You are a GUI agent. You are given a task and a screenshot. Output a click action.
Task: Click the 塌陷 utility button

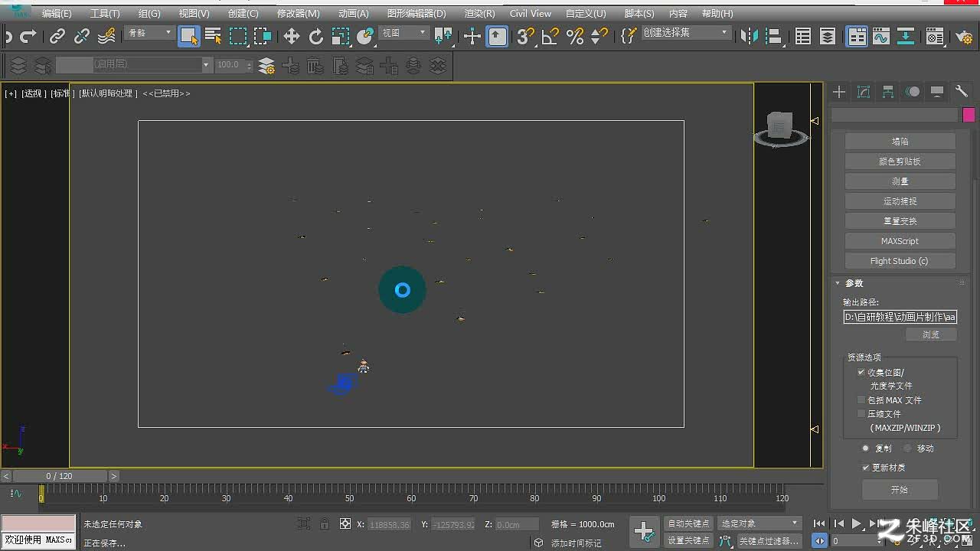900,142
